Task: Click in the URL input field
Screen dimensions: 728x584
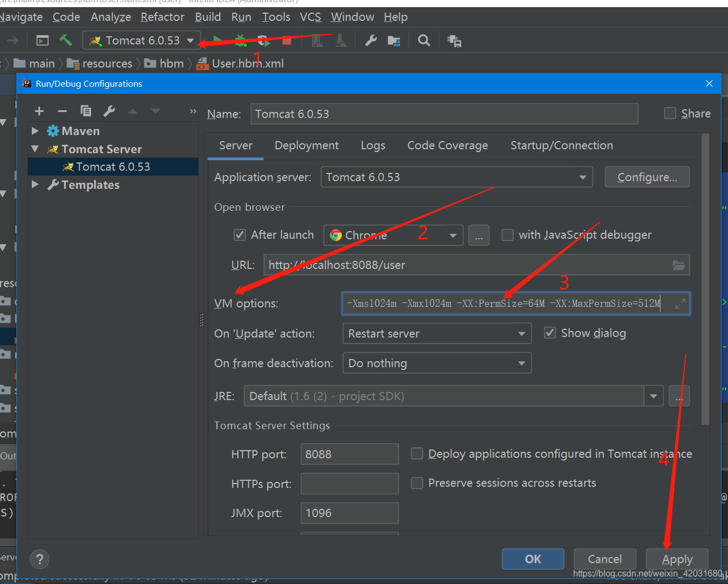Action: pos(477,265)
